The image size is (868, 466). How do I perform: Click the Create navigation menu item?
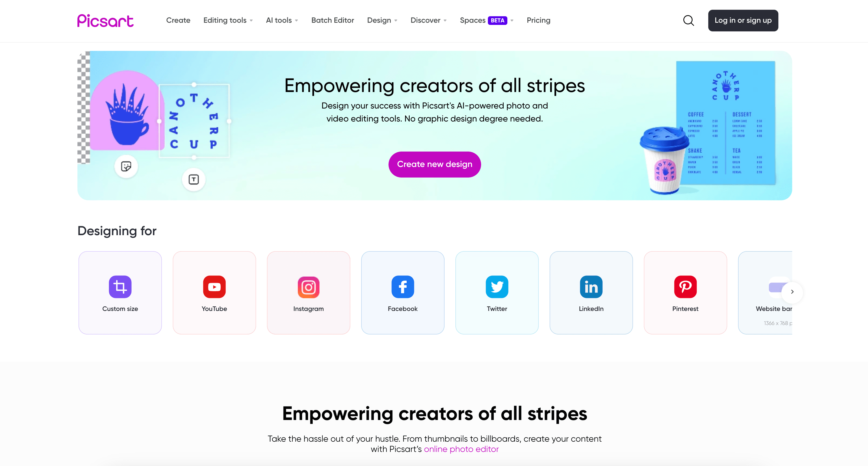pos(178,20)
